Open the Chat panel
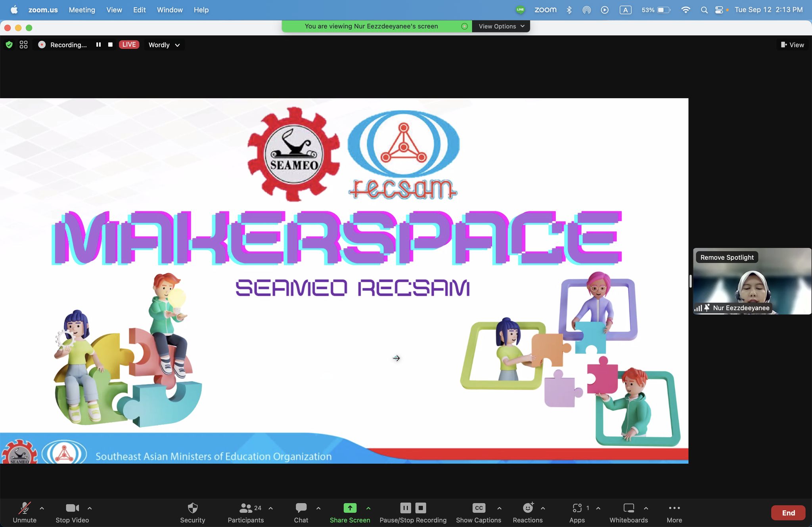The height and width of the screenshot is (527, 812). 301,513
